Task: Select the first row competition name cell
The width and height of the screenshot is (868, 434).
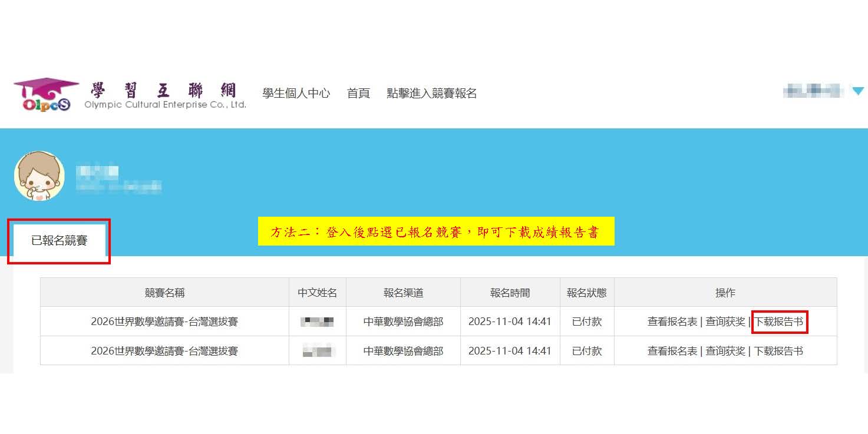Action: [164, 322]
